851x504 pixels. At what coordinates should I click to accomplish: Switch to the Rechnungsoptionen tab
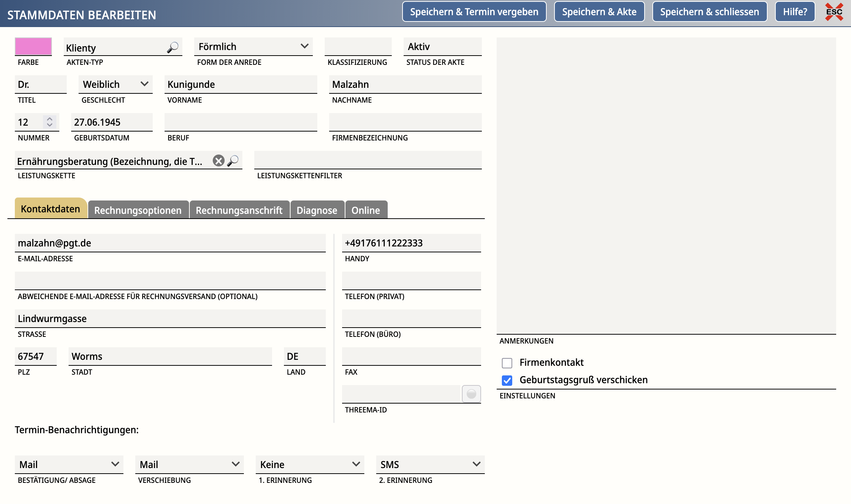coord(138,210)
